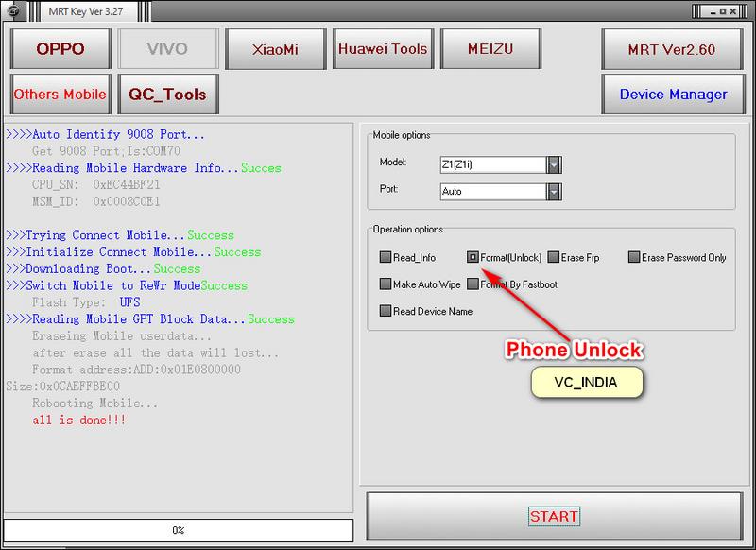This screenshot has height=550, width=756.
Task: Expand the Model dropdown arrow
Action: 554,164
